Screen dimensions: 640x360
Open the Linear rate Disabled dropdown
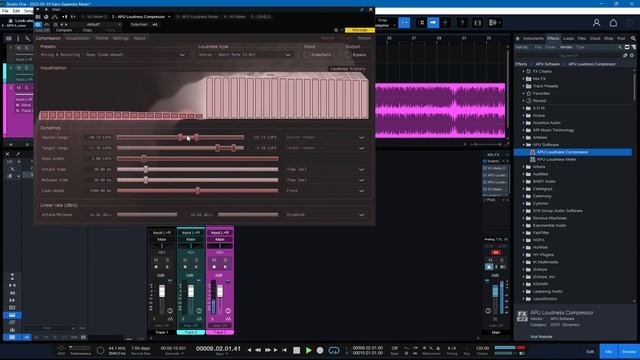click(x=324, y=215)
